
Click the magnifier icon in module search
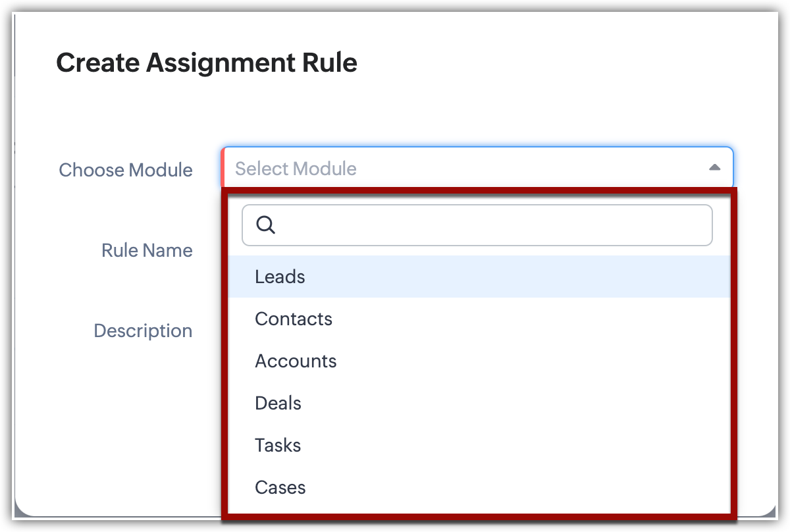[x=265, y=225]
